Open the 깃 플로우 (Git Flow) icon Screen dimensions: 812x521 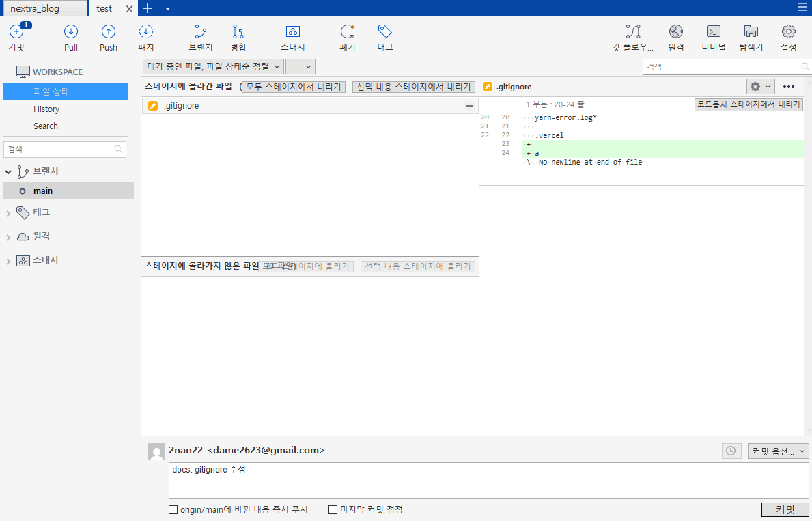pyautogui.click(x=633, y=38)
